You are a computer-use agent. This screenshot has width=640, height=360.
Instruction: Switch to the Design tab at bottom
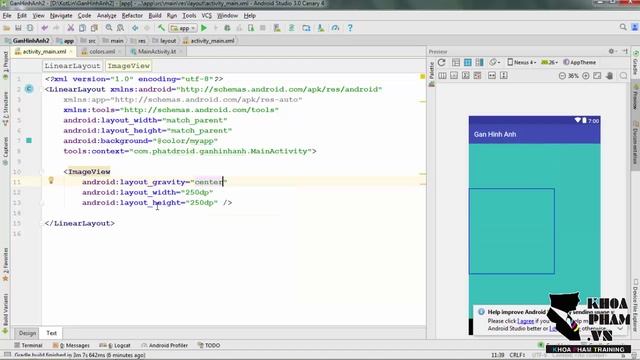coord(27,333)
